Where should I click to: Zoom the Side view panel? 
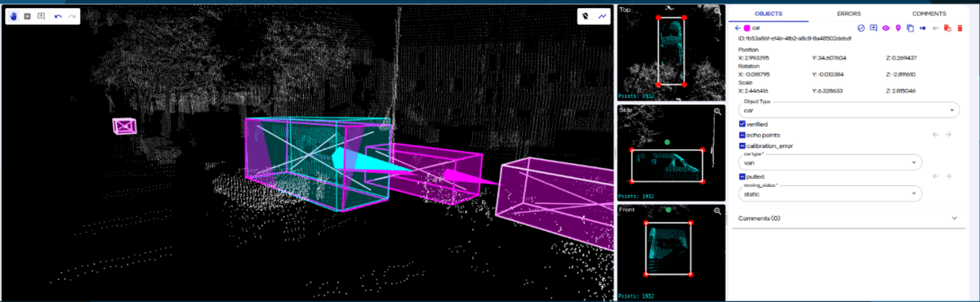(717, 112)
